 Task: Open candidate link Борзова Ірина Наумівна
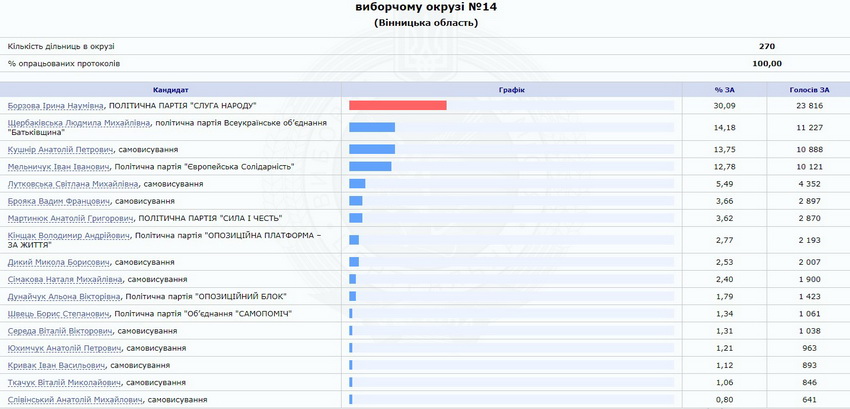click(54, 105)
